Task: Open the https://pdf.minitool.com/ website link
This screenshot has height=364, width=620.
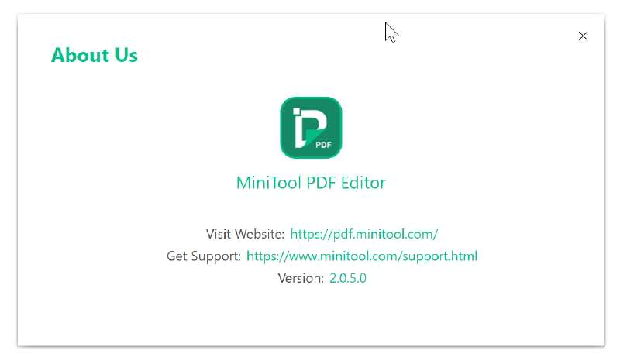Action: click(364, 234)
